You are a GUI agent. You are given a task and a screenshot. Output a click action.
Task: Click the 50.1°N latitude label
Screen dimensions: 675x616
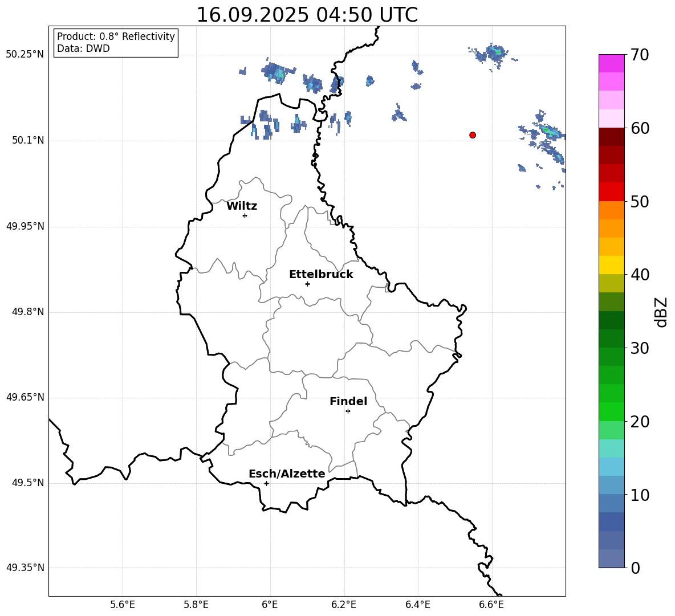point(28,141)
